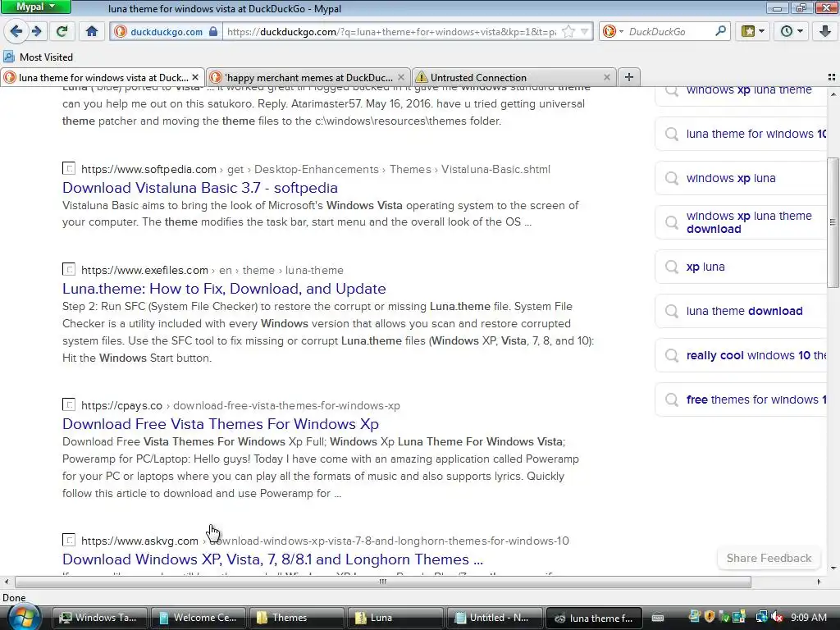This screenshot has height=630, width=840.
Task: Open the Windows Start orb
Action: (22, 617)
